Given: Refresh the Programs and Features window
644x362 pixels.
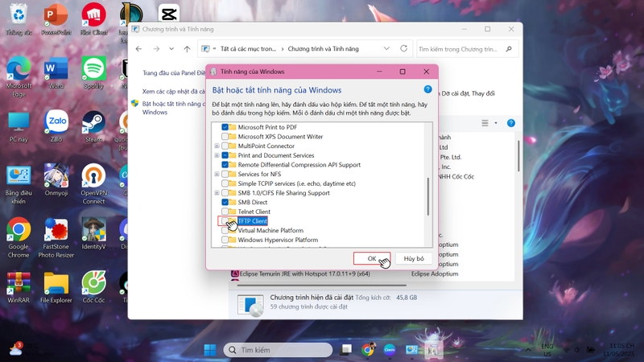Looking at the screenshot, I should coord(404,48).
